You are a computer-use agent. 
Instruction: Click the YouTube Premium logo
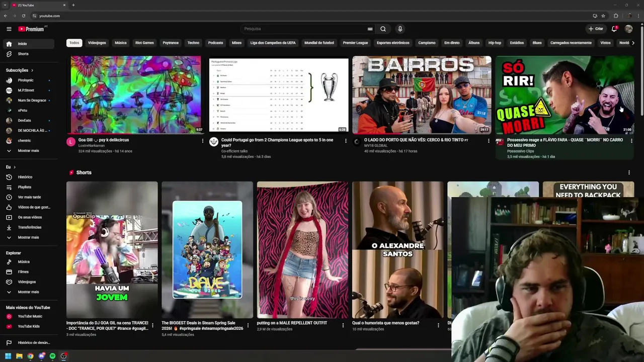[32, 29]
